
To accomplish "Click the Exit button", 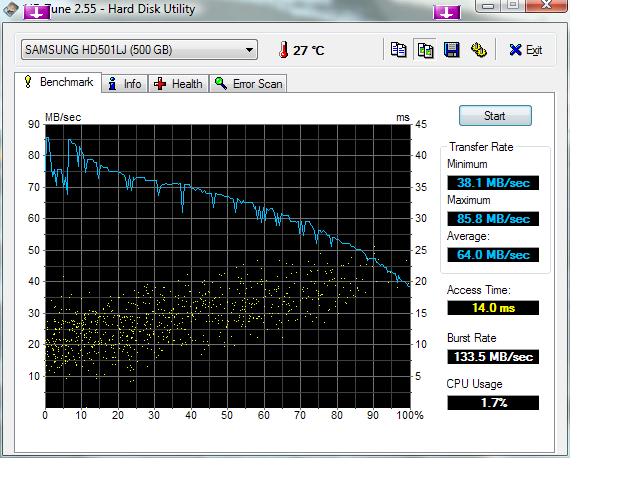I will [x=525, y=50].
